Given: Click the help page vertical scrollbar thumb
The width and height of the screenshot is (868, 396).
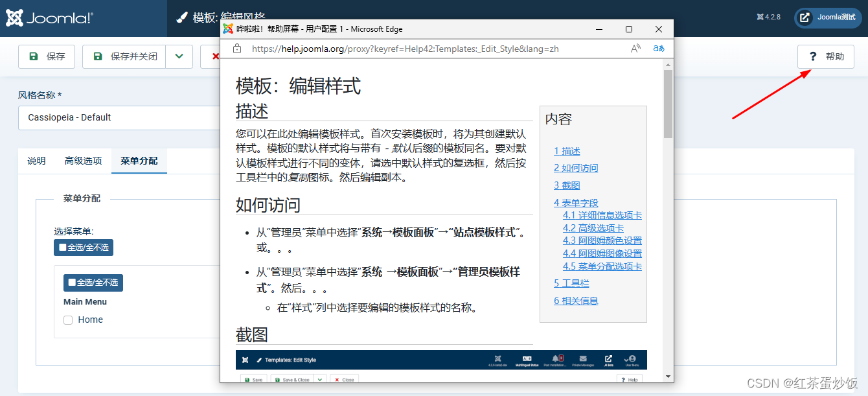Looking at the screenshot, I should [x=668, y=104].
